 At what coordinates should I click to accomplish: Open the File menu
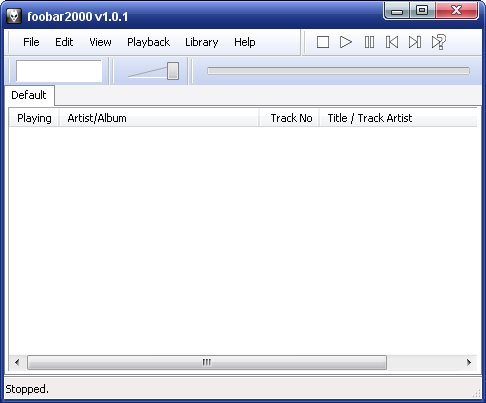click(x=31, y=42)
